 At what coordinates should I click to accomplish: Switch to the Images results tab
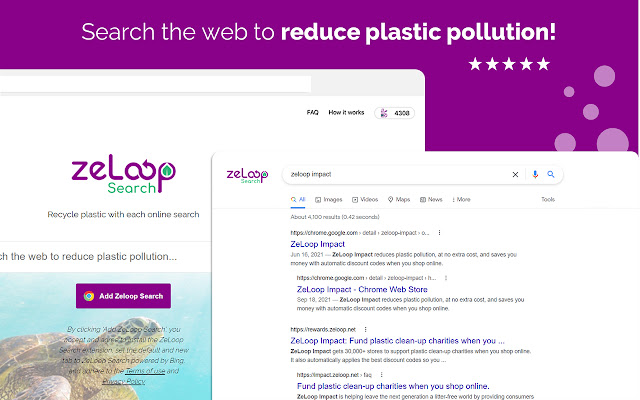tap(329, 199)
